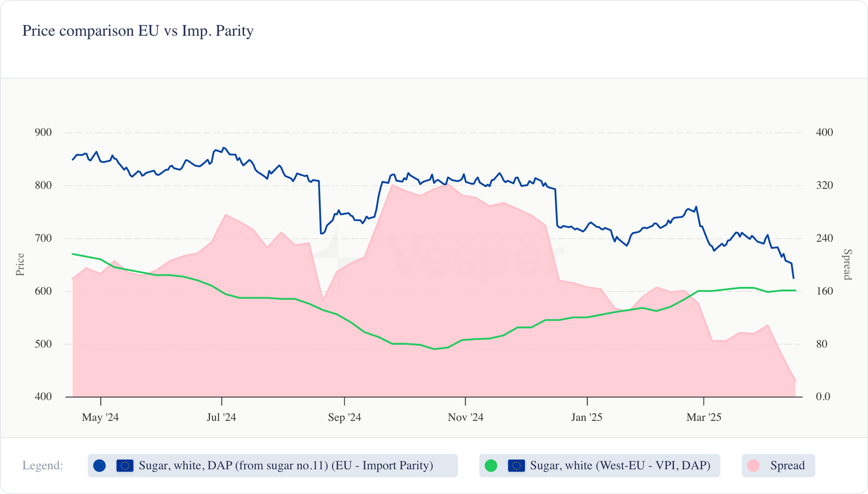Viewport: 868px width, 494px height.
Task: Click the 900 price axis tick label
Action: coord(43,133)
